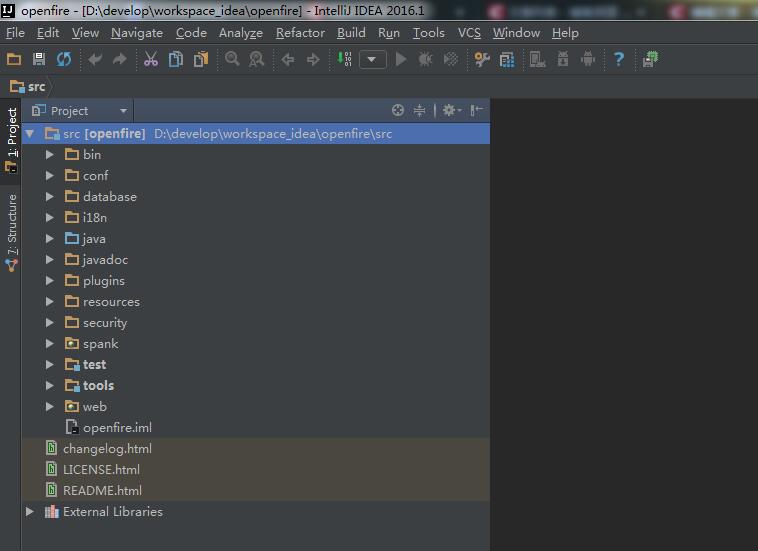The image size is (758, 551).
Task: Click the Paste clipboard icon
Action: [x=201, y=59]
